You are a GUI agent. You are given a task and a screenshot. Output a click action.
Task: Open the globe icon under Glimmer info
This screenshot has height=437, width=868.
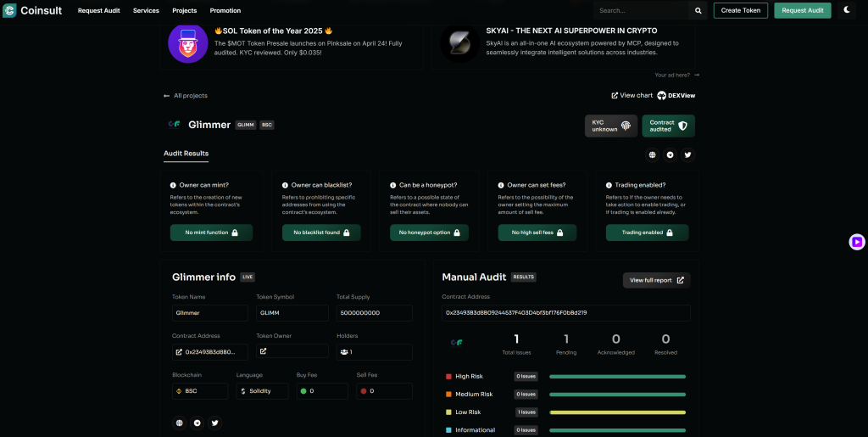point(180,423)
